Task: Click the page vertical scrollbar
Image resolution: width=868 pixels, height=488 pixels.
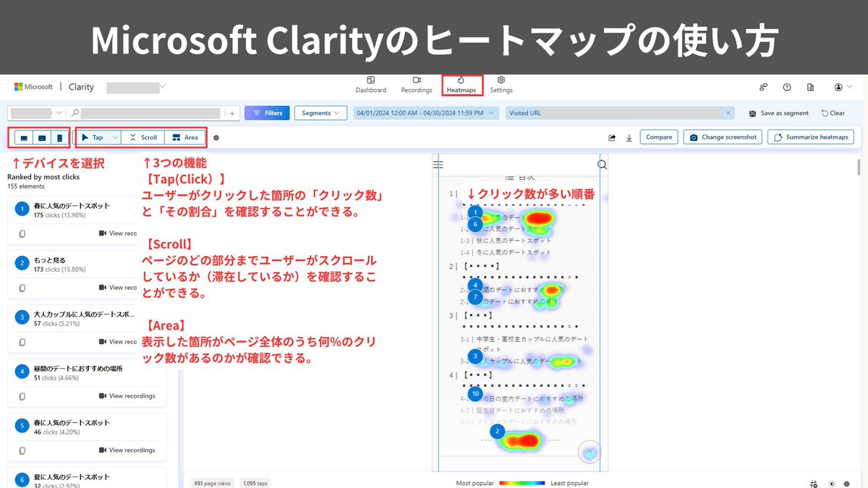Action: tap(859, 166)
